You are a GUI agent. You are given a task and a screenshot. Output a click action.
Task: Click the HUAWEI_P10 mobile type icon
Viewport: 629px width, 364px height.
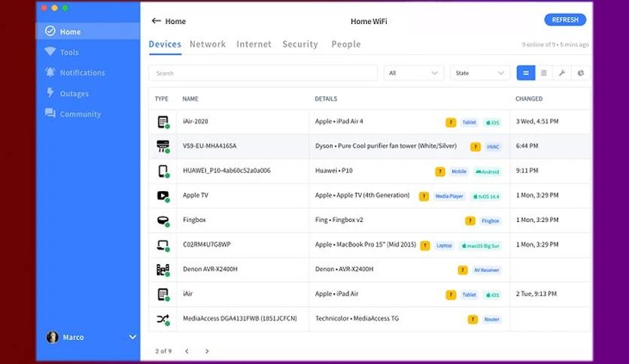point(163,171)
